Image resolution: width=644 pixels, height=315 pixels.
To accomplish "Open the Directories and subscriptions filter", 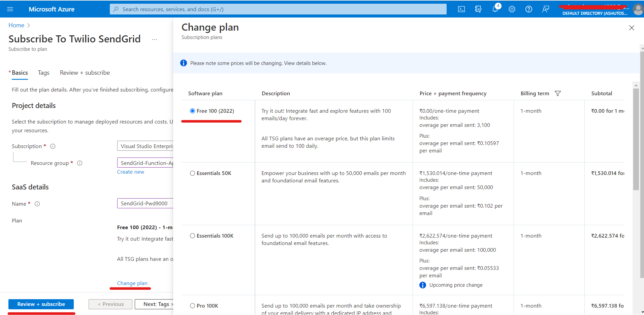I will 478,9.
